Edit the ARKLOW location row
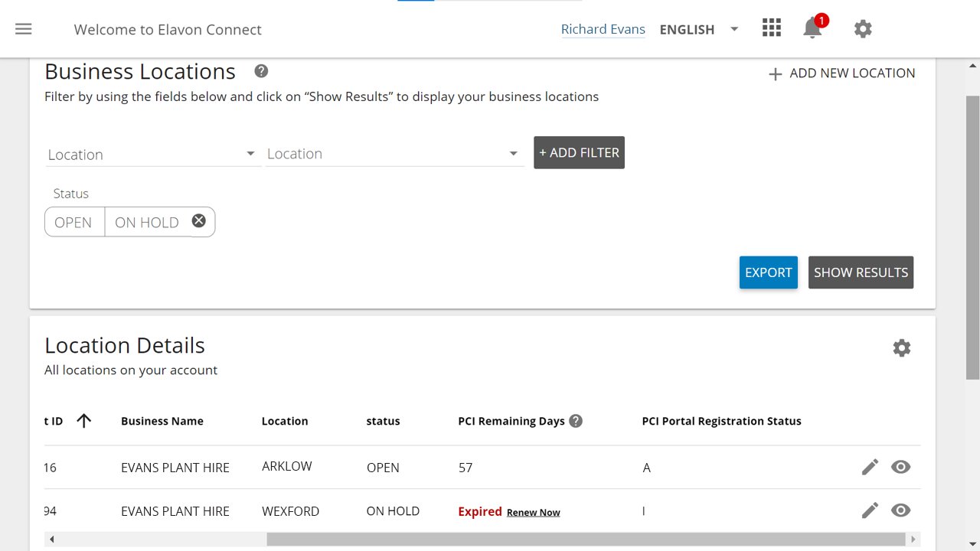The image size is (980, 551). pyautogui.click(x=870, y=467)
